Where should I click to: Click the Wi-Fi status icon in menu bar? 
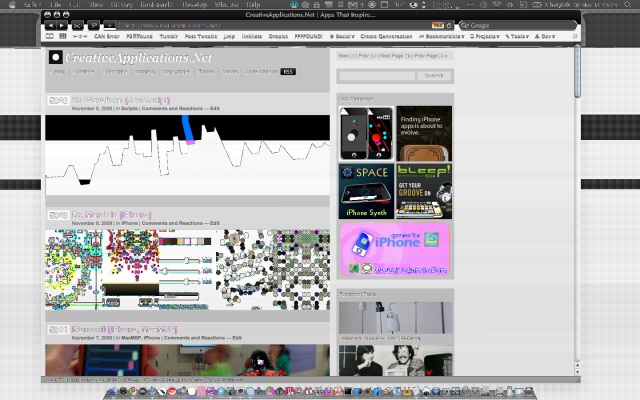(x=497, y=4)
